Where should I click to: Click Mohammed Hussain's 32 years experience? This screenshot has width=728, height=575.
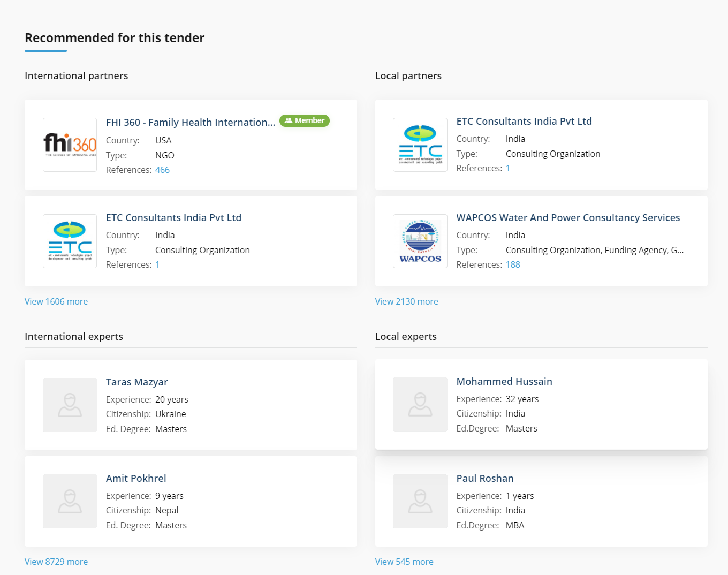(x=522, y=399)
